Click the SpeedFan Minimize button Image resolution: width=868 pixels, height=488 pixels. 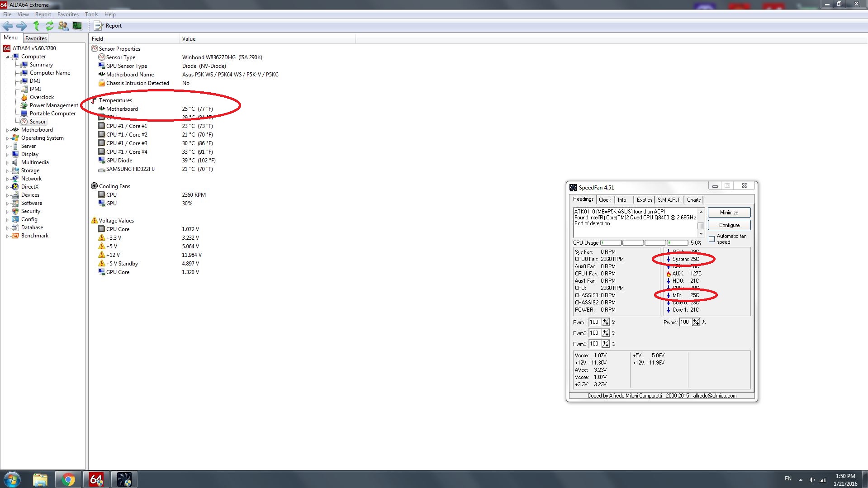coord(729,213)
